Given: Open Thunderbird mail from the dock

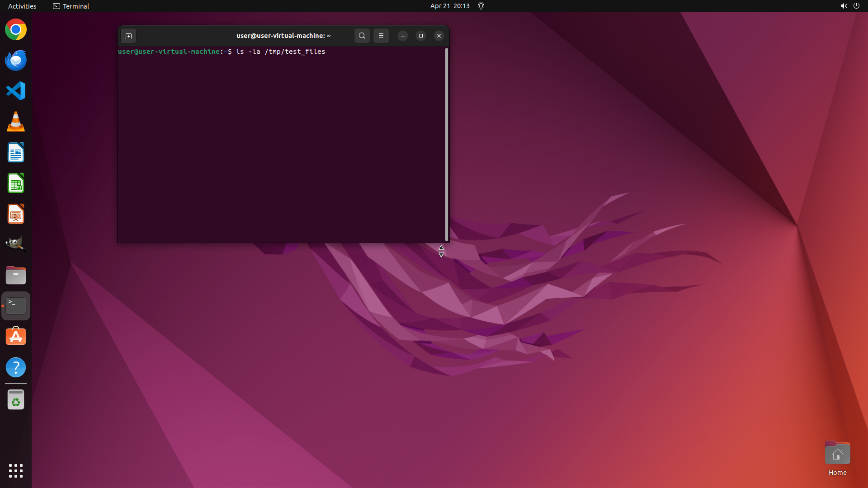Looking at the screenshot, I should (16, 61).
